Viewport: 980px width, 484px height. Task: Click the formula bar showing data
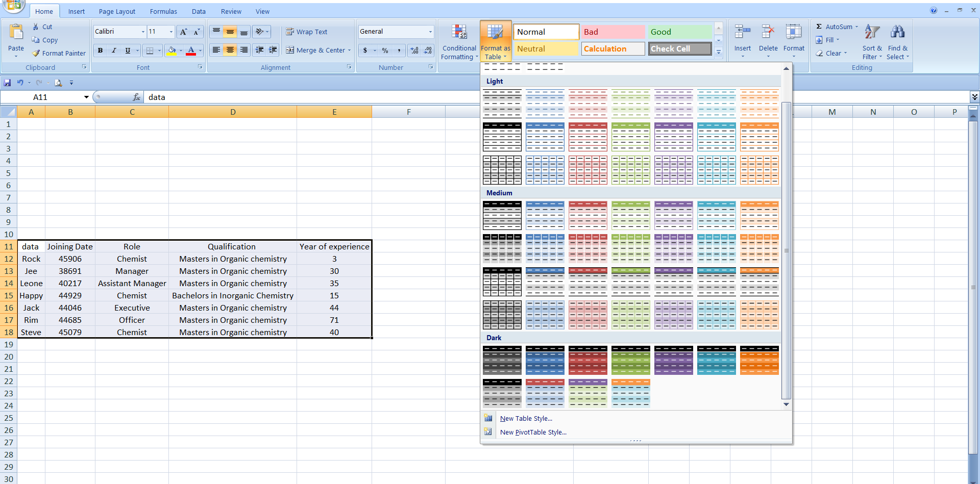coord(556,97)
